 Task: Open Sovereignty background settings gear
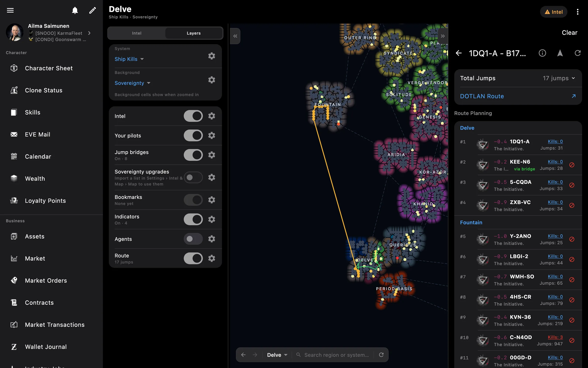point(212,80)
